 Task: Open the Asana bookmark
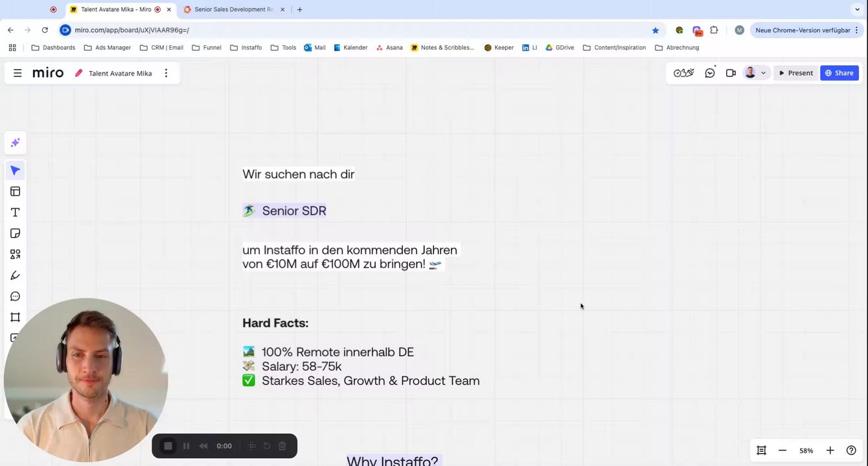(389, 47)
